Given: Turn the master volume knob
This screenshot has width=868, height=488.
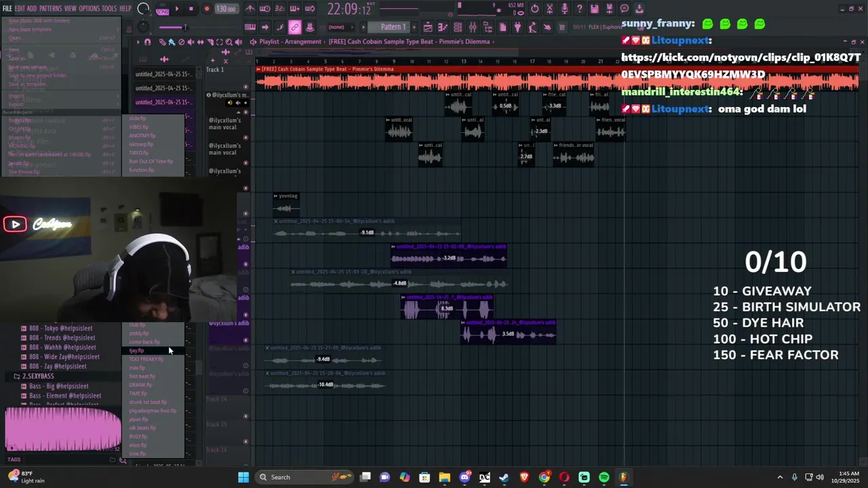Looking at the screenshot, I should pyautogui.click(x=142, y=8).
